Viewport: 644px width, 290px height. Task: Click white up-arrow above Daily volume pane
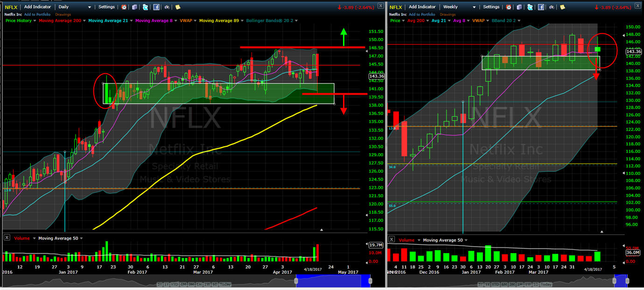point(321,230)
